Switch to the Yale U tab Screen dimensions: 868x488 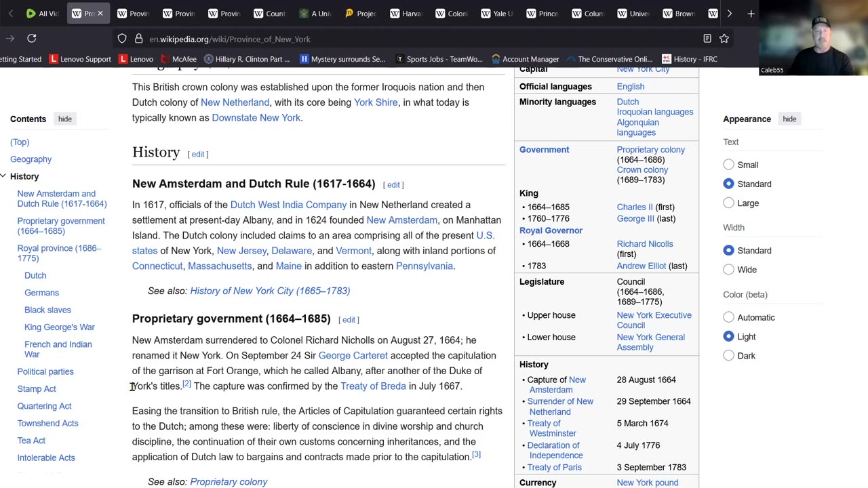pos(496,14)
